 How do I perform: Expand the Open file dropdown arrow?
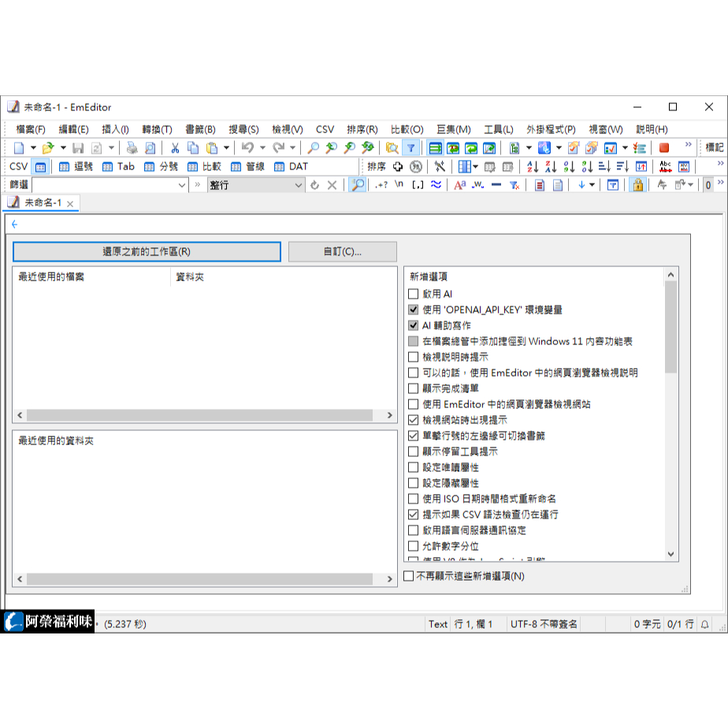pyautogui.click(x=63, y=148)
